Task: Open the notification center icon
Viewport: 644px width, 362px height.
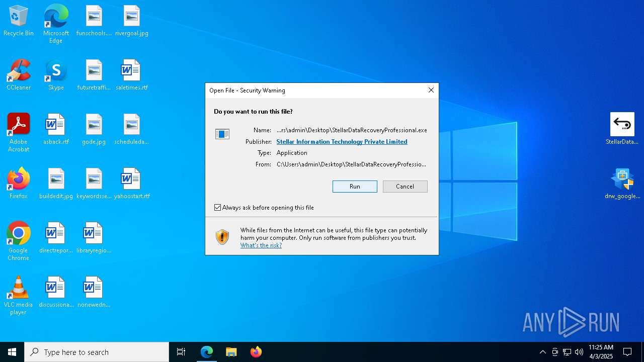Action: click(x=627, y=352)
